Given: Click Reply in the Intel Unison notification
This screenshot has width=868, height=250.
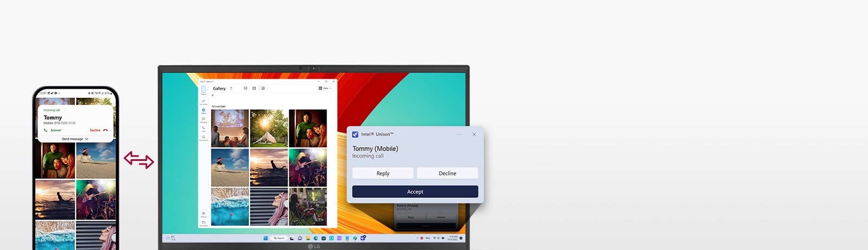Looking at the screenshot, I should [x=383, y=173].
